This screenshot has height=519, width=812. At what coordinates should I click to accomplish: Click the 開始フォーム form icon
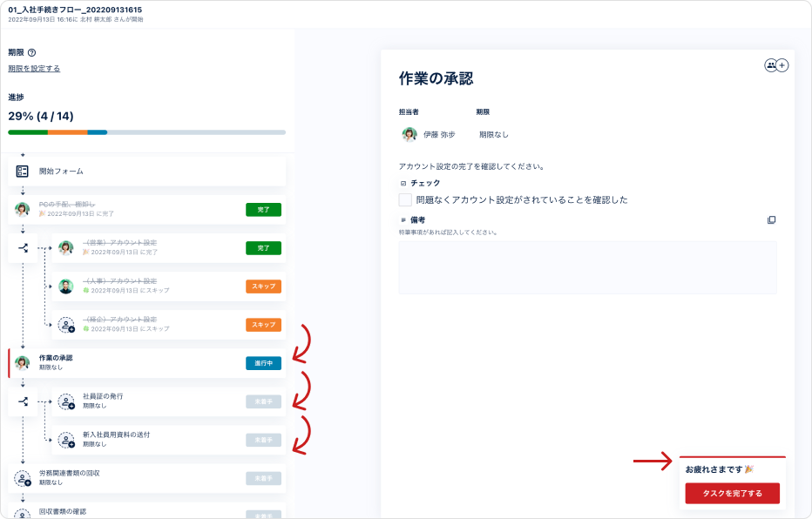[x=23, y=172]
